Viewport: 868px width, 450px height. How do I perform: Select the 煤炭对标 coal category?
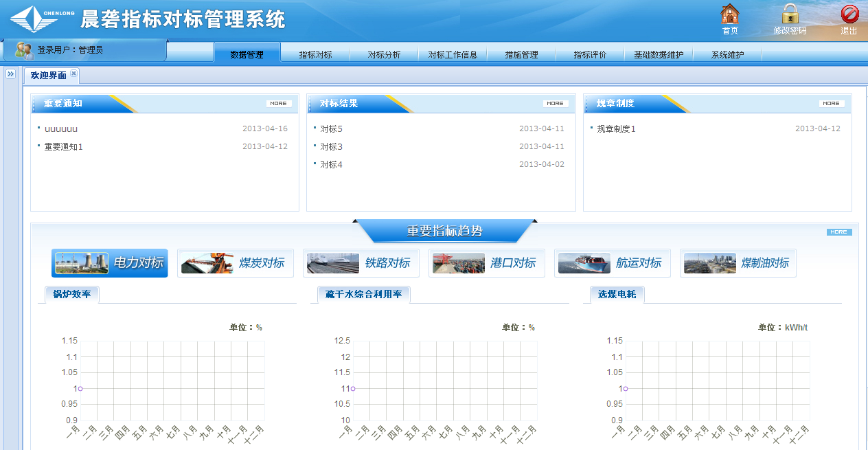[x=235, y=263]
